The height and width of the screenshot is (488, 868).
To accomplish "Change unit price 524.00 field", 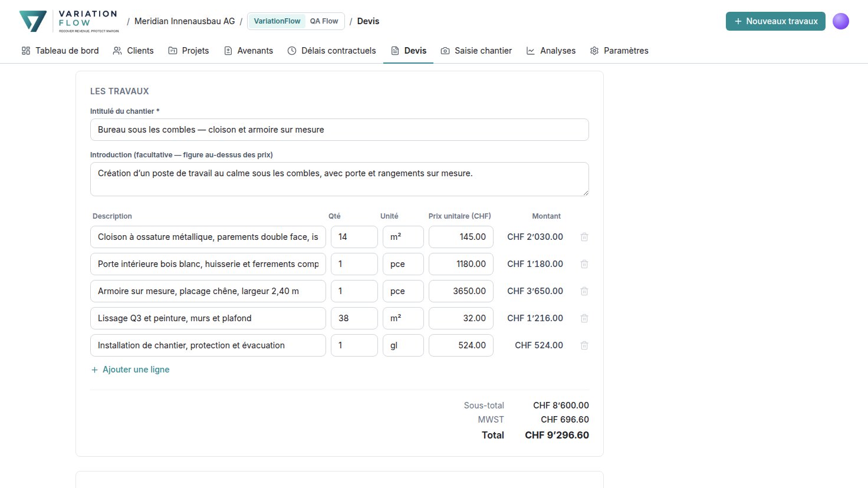I will pyautogui.click(x=461, y=345).
